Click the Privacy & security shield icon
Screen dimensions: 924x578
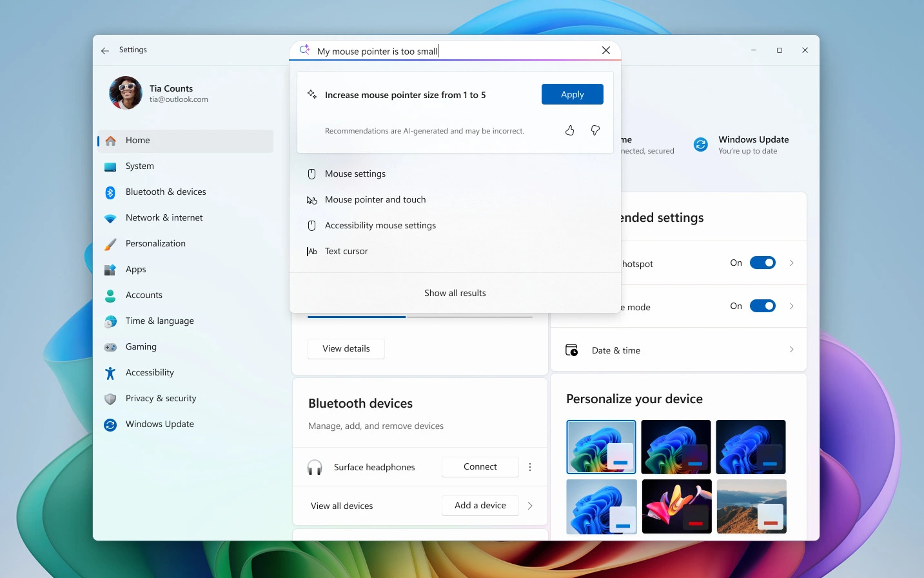(x=110, y=399)
